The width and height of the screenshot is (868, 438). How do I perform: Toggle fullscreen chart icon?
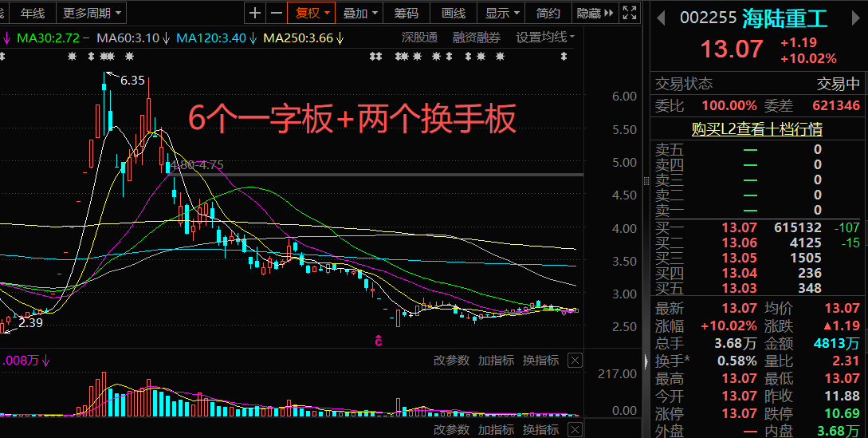630,13
